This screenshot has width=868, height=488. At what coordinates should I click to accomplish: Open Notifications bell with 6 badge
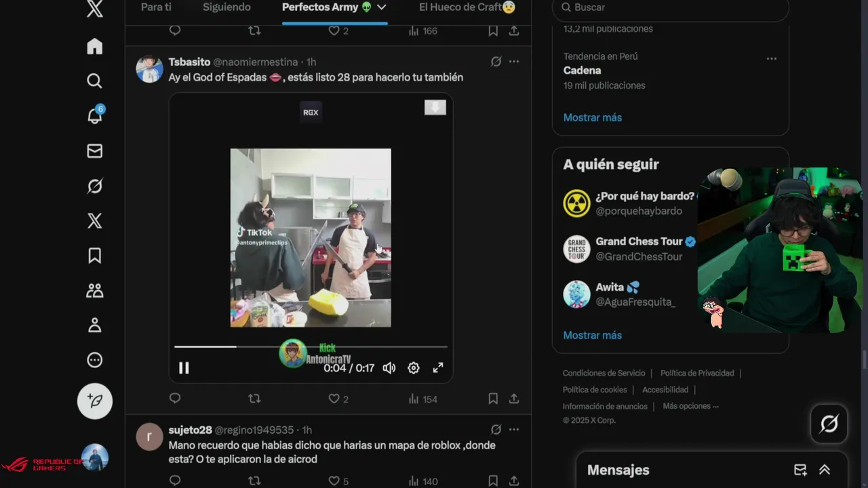tap(95, 116)
